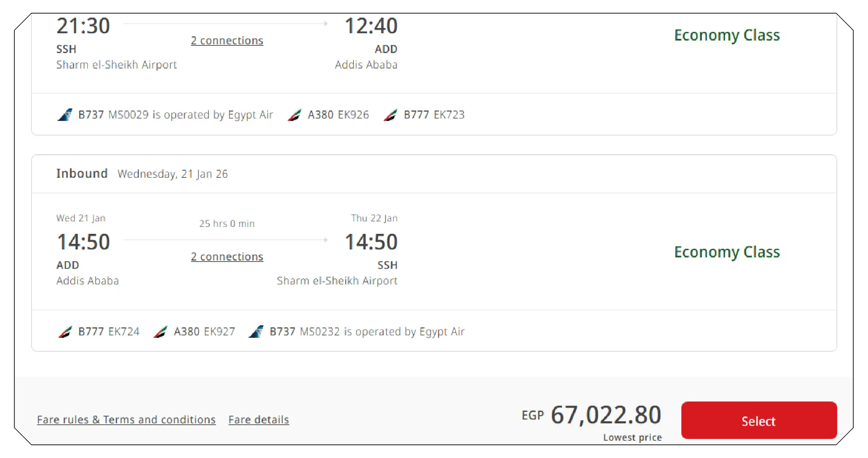868x458 pixels.
Task: Click the 21:30 SSH departure time
Action: (82, 25)
